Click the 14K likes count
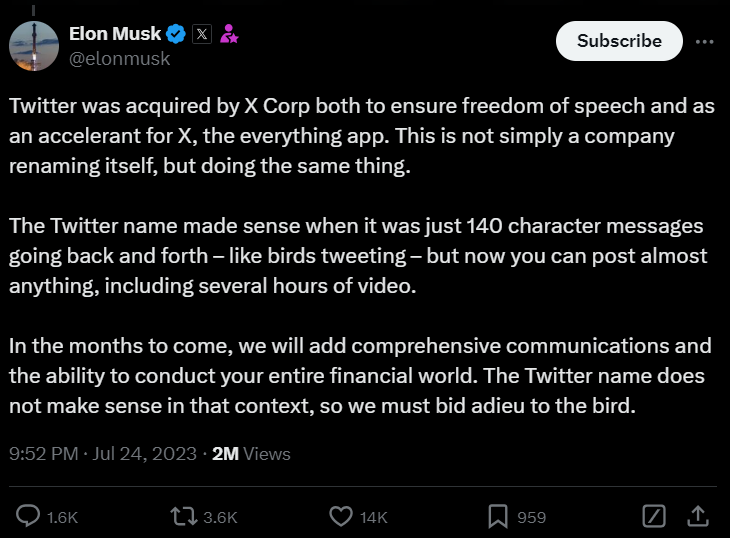The height and width of the screenshot is (538, 730). point(374,517)
